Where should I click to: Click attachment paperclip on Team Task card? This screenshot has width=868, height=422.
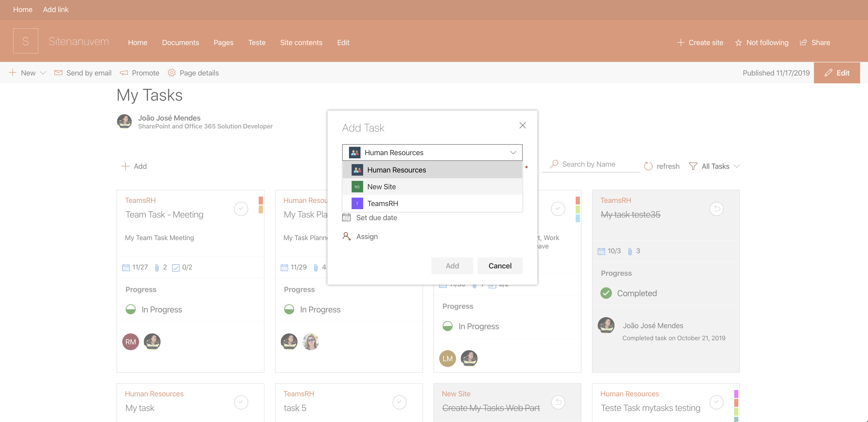pos(157,268)
